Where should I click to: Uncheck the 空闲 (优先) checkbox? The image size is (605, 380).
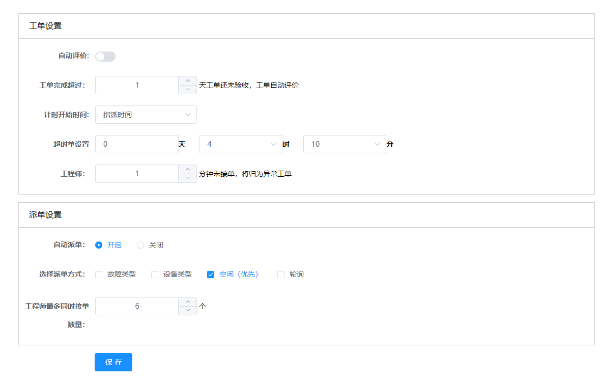(211, 274)
